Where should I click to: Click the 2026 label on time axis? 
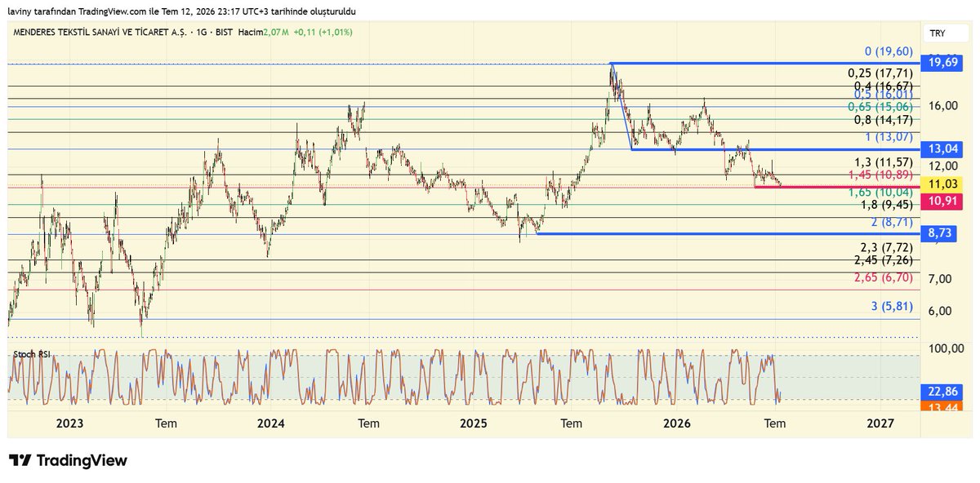(x=676, y=423)
